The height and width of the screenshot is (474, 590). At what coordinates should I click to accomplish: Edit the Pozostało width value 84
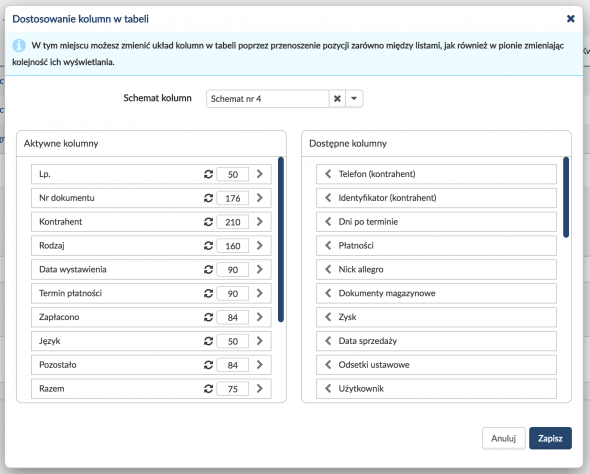coord(233,365)
